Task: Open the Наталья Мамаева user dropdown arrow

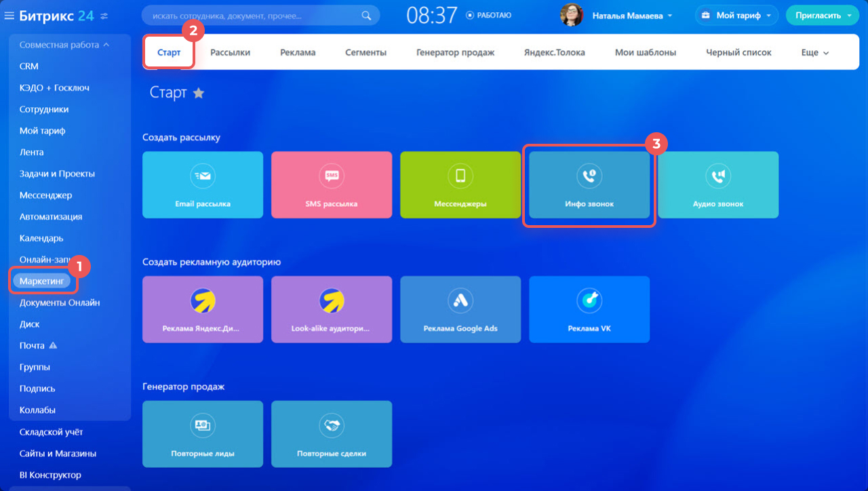Action: pos(670,15)
